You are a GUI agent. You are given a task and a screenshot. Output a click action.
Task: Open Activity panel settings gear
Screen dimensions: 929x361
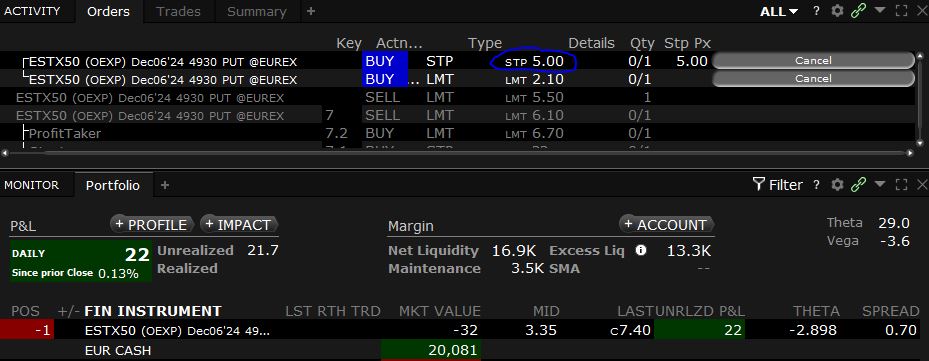[837, 11]
